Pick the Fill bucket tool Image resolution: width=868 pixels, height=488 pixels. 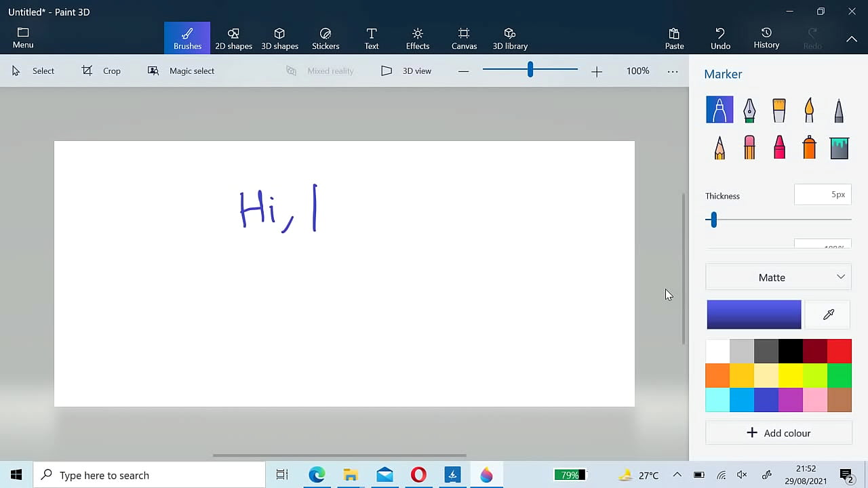[x=839, y=147]
